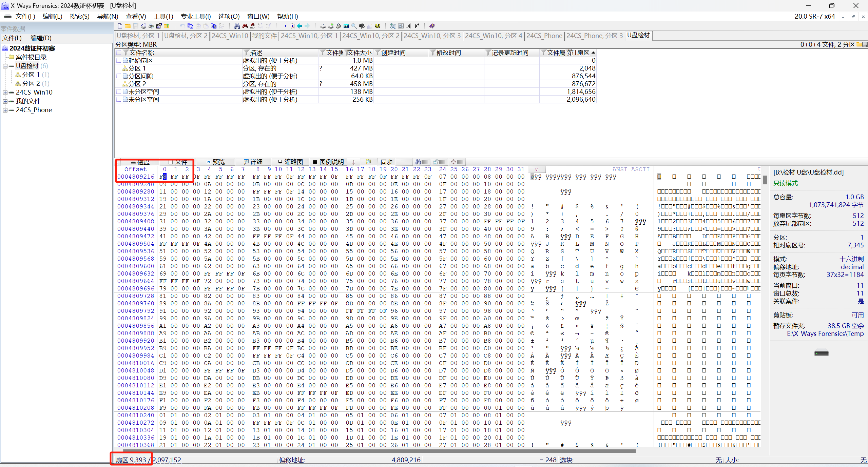Switch to the 24CS_Win10, 分区 2 tab
Screen dimensions: 868x467
click(x=371, y=36)
